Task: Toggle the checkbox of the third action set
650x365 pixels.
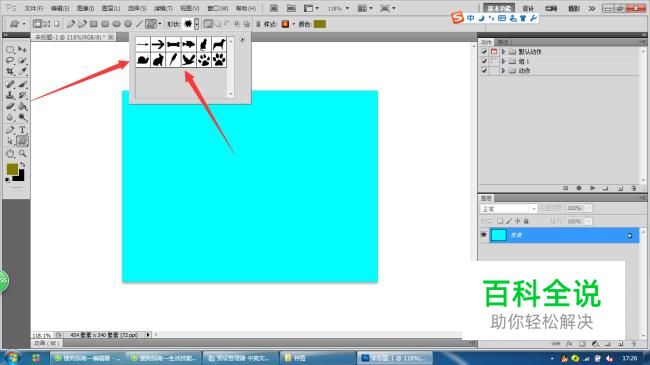Action: coord(484,71)
